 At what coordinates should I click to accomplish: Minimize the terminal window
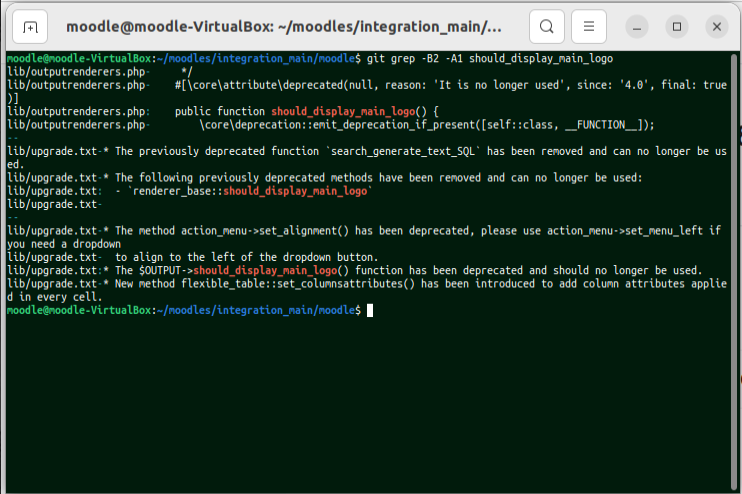pyautogui.click(x=637, y=27)
